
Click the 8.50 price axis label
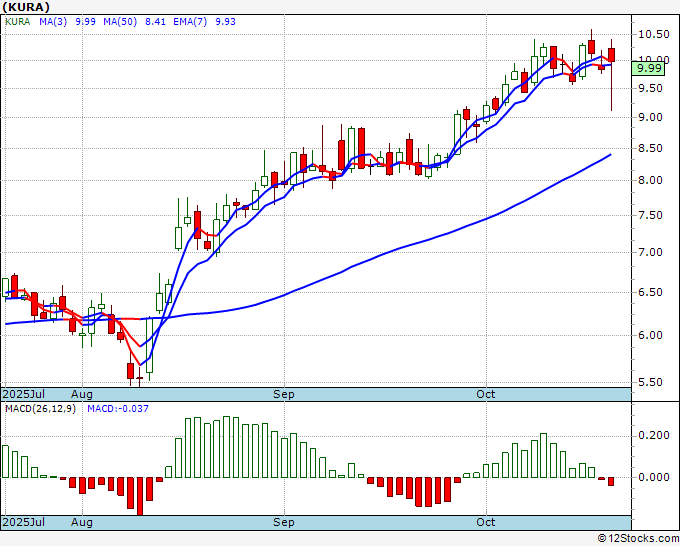pos(650,148)
